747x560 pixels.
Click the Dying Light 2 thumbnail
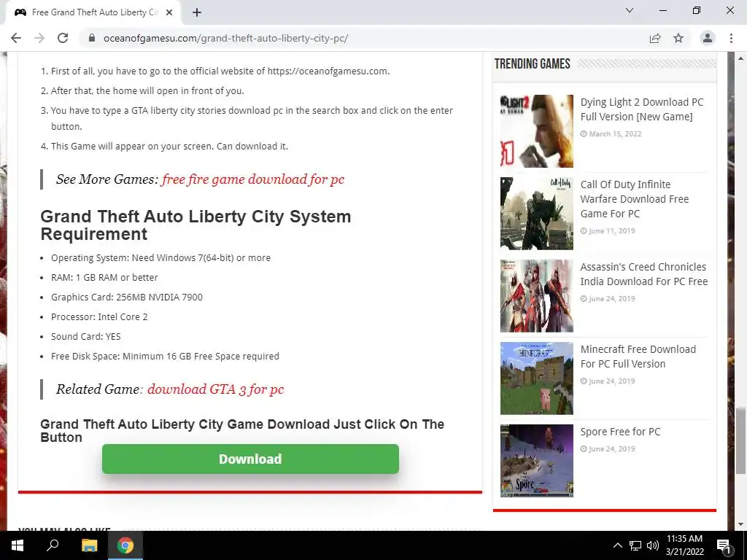coord(536,131)
